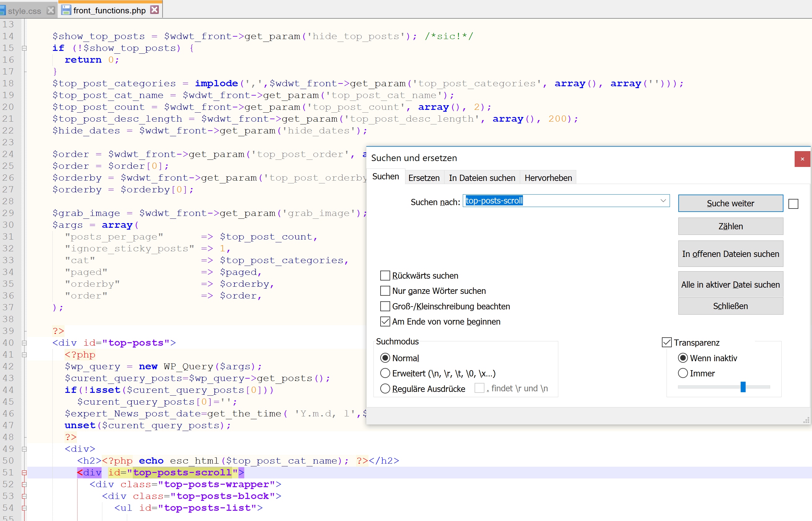Select the front_functions.php tab
This screenshot has height=521, width=812.
(x=109, y=11)
